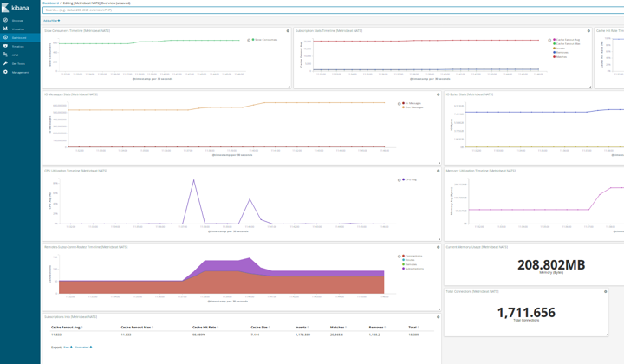Sort table by Cache Size column
Image resolution: width=624 pixels, height=364 pixels.
[261, 328]
